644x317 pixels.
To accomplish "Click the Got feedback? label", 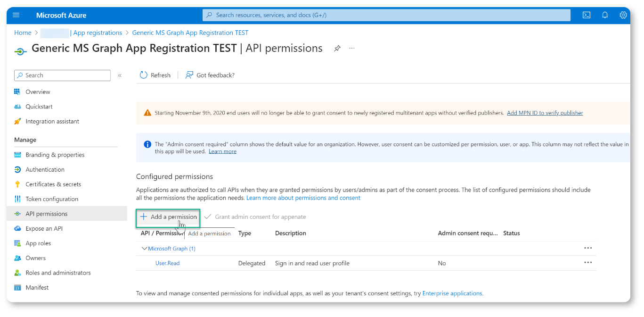I will [x=215, y=75].
